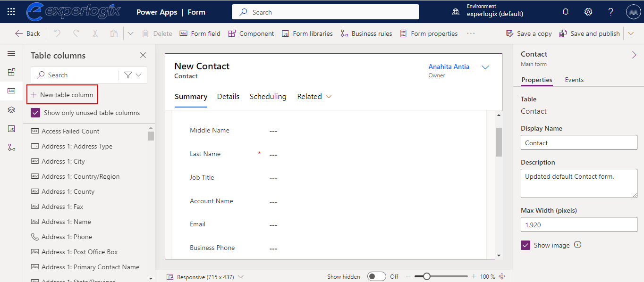Open the Events tab
Image resolution: width=644 pixels, height=282 pixels.
click(x=574, y=80)
